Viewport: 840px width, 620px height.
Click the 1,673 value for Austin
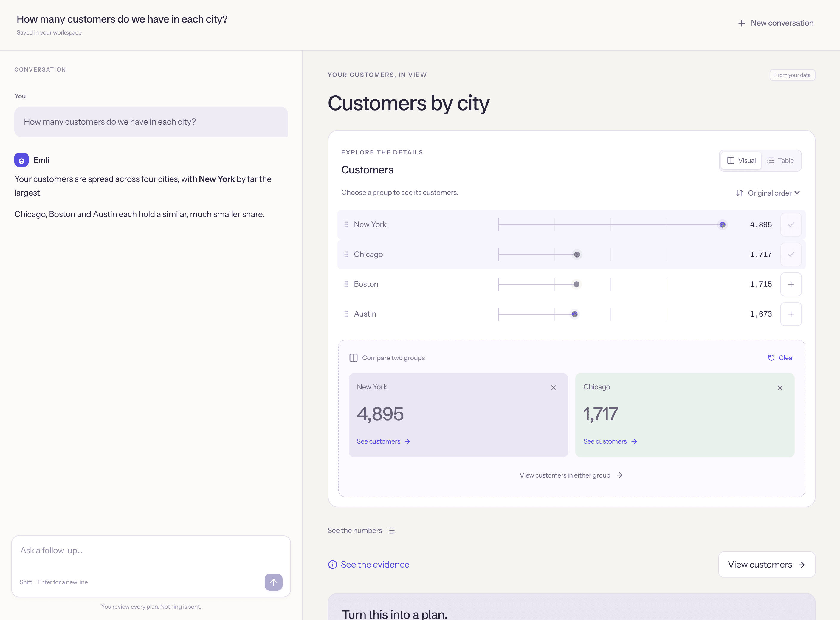[x=760, y=314]
